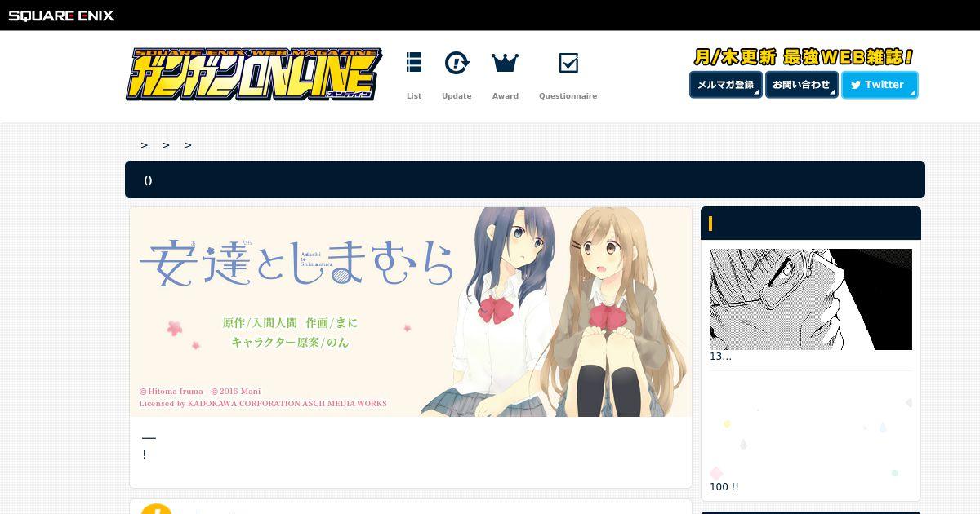
Task: Select the Update menu label
Action: [x=457, y=96]
